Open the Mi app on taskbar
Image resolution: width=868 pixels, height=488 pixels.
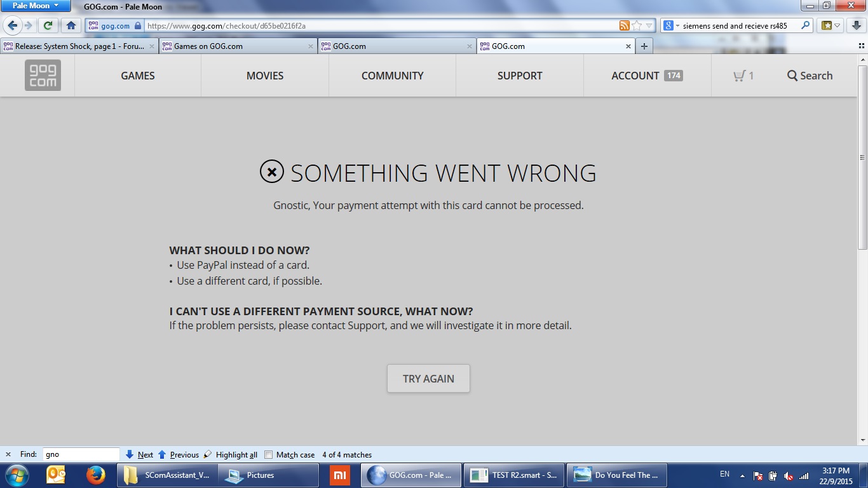coord(340,475)
